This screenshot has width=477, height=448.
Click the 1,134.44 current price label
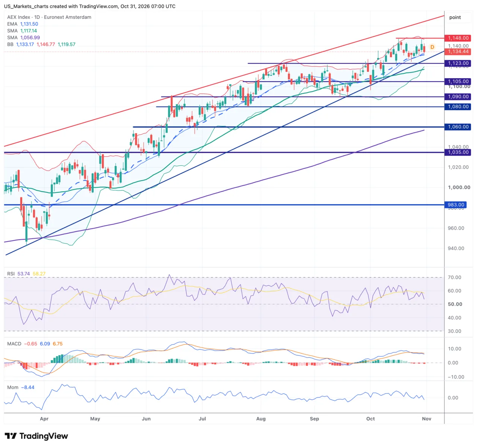pos(458,52)
